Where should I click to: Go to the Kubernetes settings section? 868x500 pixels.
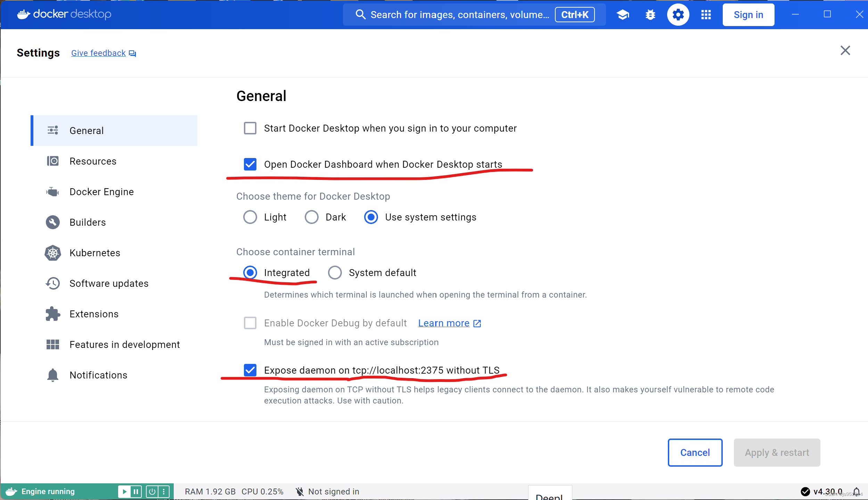[x=95, y=253]
